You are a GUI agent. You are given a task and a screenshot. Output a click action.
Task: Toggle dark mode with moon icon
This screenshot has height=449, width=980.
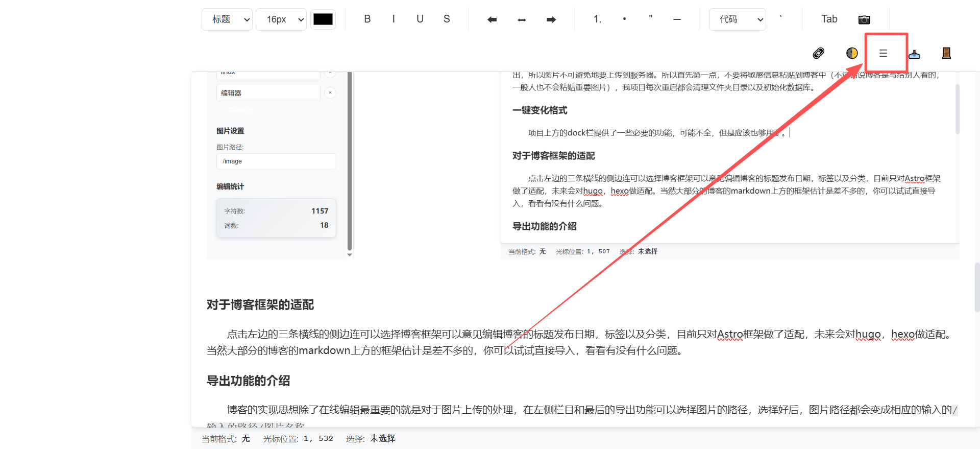[851, 53]
